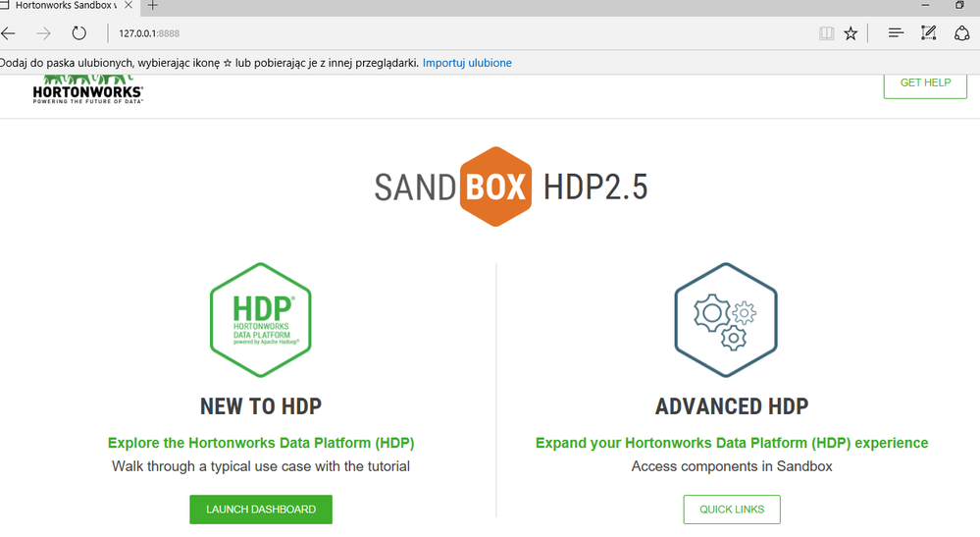
Task: Restore down the browser window
Action: point(960,5)
